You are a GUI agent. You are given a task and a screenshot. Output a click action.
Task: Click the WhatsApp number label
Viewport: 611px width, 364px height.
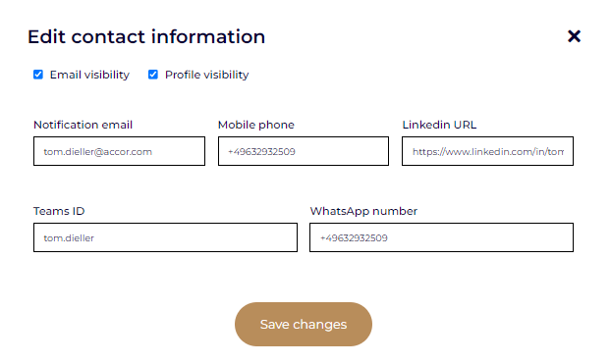click(363, 211)
